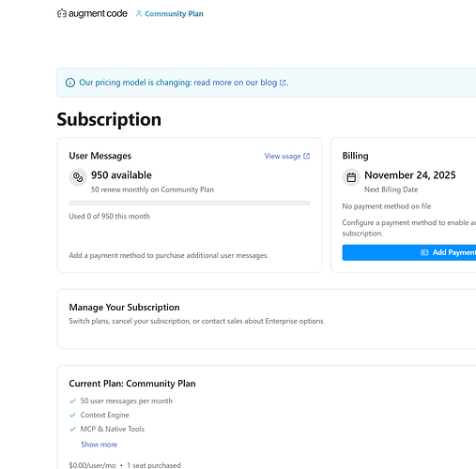Click the calendar icon beside November 24, 2025
Screen dimensions: 476x469
click(351, 177)
